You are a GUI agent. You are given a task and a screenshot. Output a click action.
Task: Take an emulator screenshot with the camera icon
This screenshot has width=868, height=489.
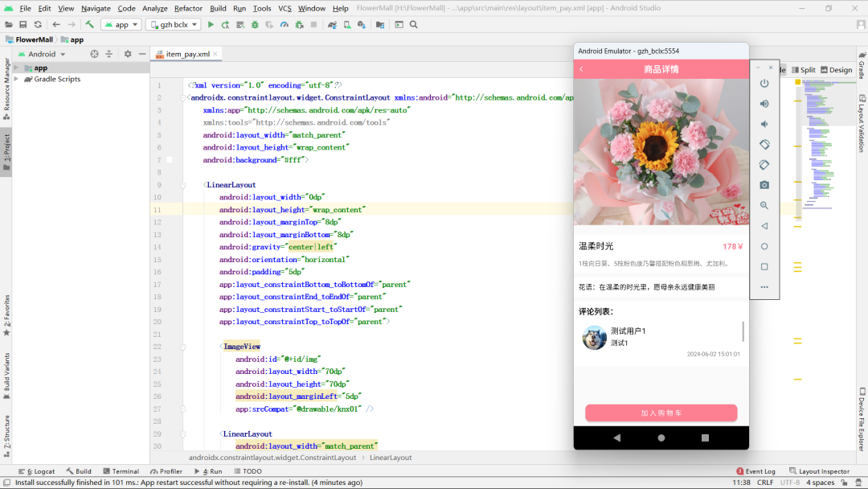(x=764, y=185)
